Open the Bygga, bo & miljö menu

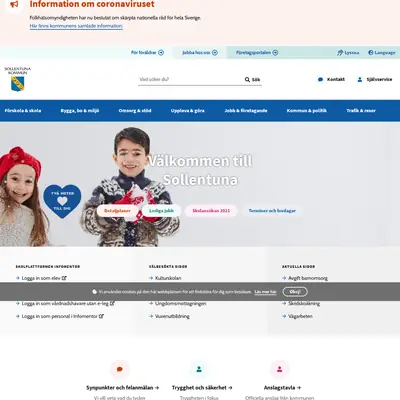coord(80,111)
